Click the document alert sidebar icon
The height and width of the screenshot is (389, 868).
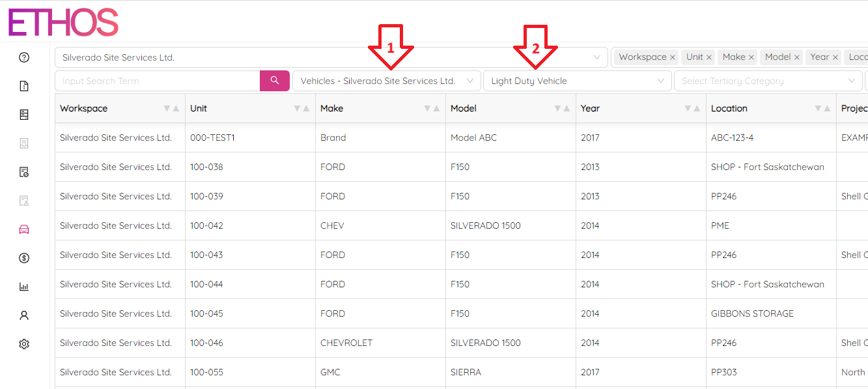pyautogui.click(x=24, y=86)
